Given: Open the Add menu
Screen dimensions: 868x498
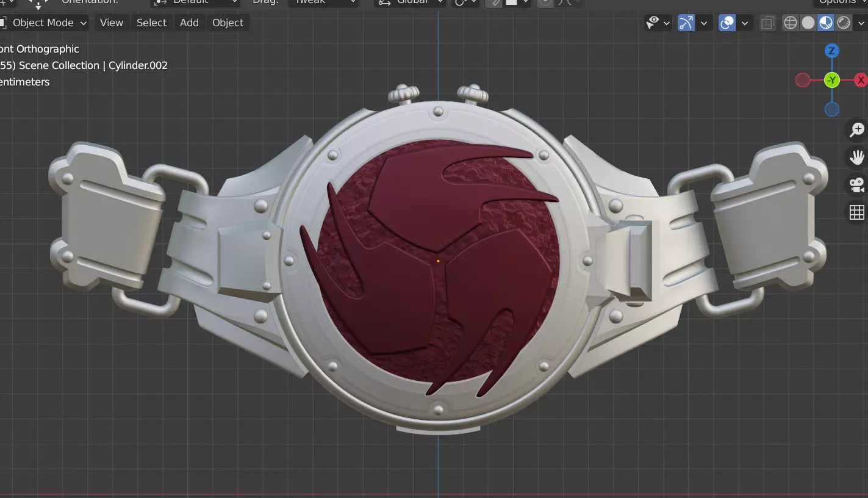Looking at the screenshot, I should (x=189, y=23).
